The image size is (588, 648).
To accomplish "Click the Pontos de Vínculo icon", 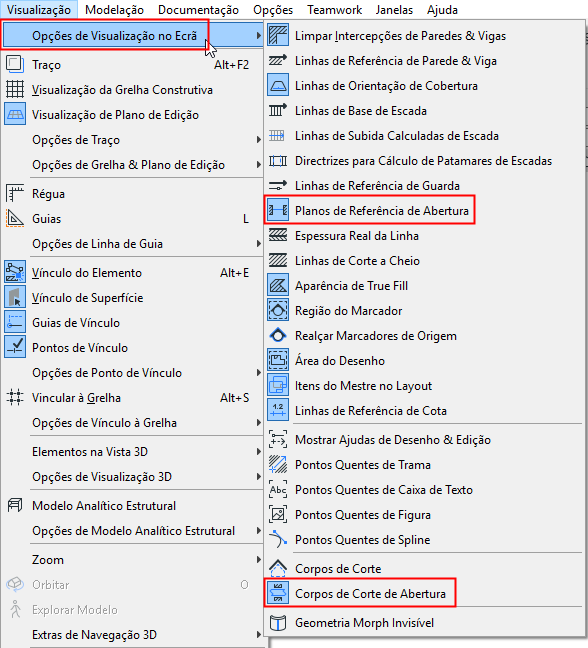I will click(15, 348).
